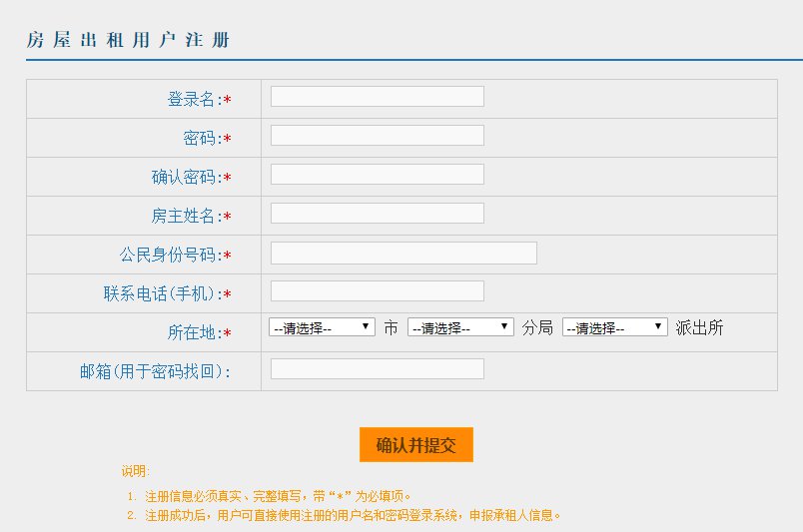The image size is (803, 532).
Task: Click the 房屋出租用户注册 page heading
Action: [128, 40]
